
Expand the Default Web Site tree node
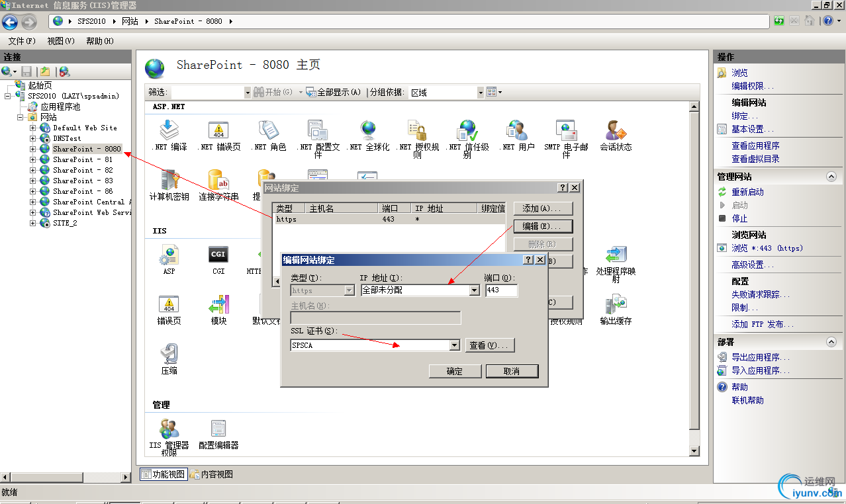pyautogui.click(x=33, y=128)
